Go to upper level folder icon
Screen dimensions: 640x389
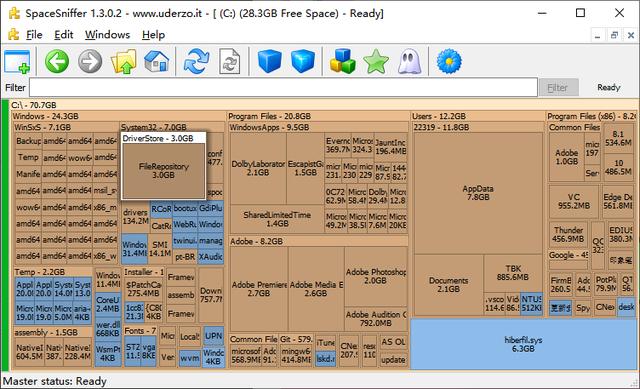(x=123, y=61)
